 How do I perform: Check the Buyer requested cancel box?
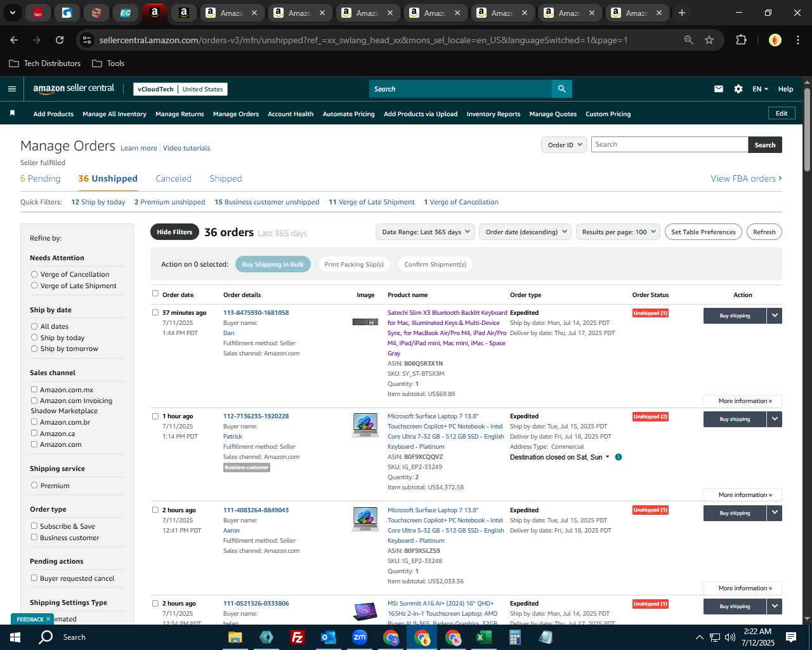pos(34,578)
